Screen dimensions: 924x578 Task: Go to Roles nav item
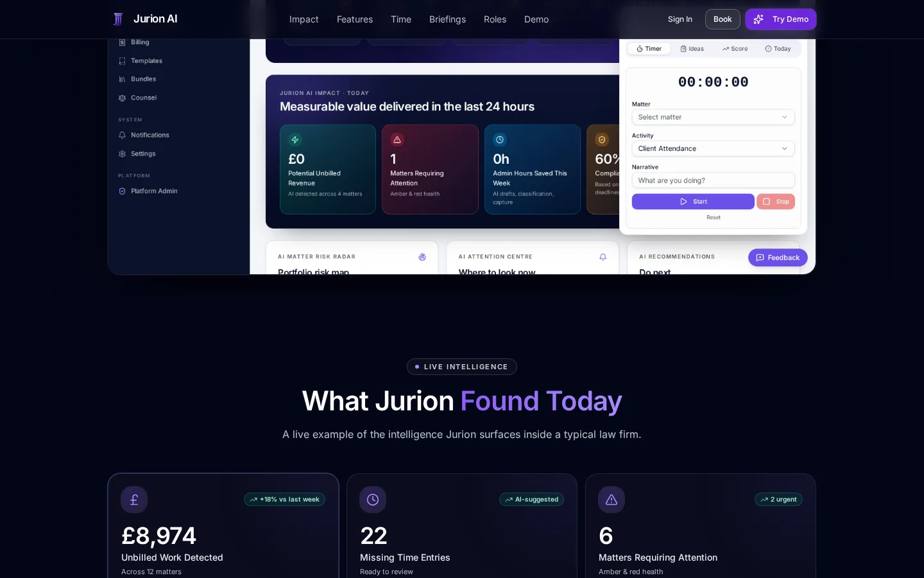click(495, 19)
